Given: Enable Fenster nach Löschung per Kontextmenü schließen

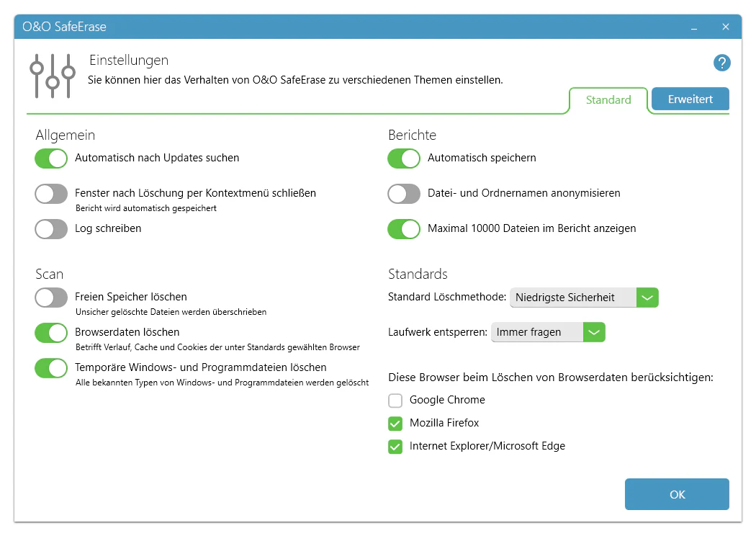Looking at the screenshot, I should click(51, 194).
